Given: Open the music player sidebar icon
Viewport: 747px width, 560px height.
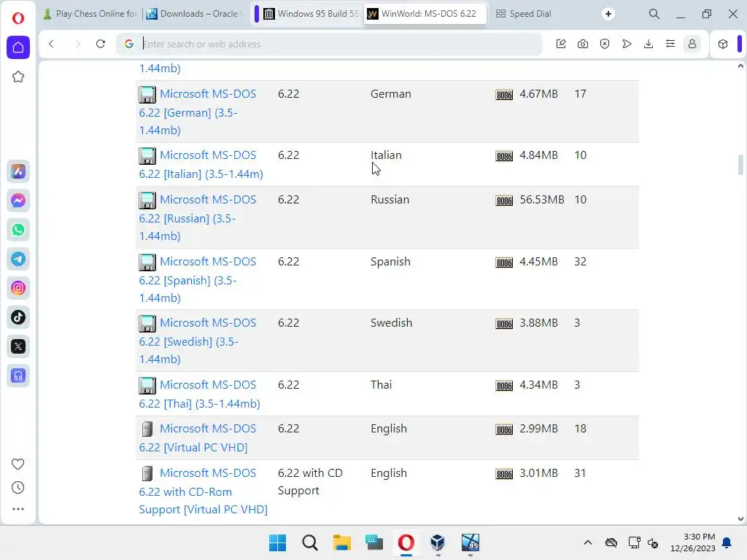Looking at the screenshot, I should click(x=18, y=376).
